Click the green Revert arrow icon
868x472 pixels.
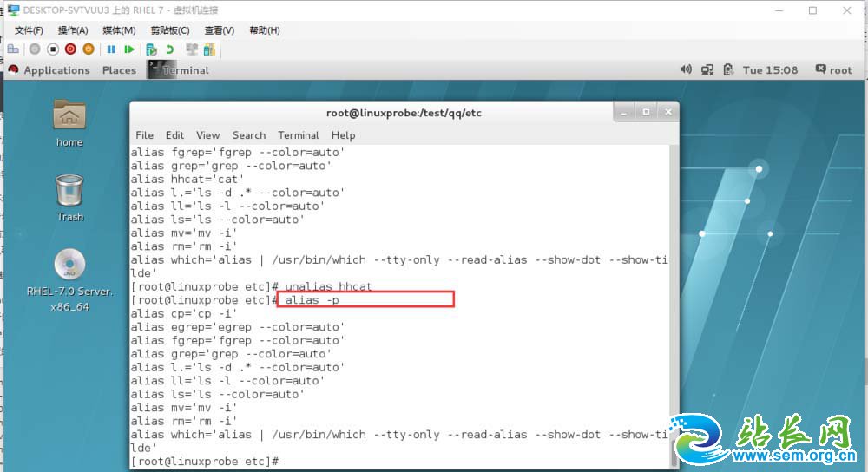point(169,49)
